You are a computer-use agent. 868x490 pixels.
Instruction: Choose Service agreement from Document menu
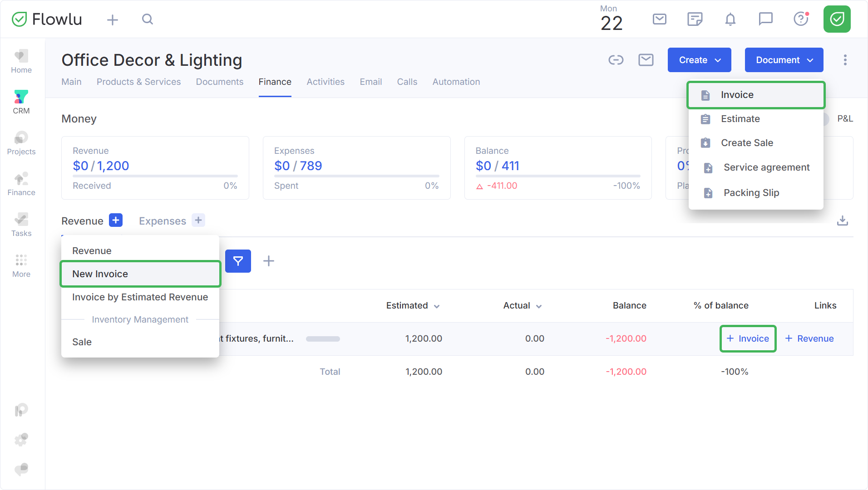click(756, 167)
